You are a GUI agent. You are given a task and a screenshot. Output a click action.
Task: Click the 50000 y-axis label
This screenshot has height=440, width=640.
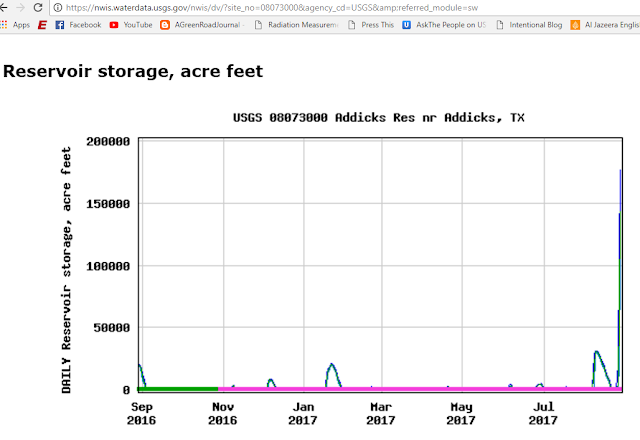pyautogui.click(x=111, y=327)
